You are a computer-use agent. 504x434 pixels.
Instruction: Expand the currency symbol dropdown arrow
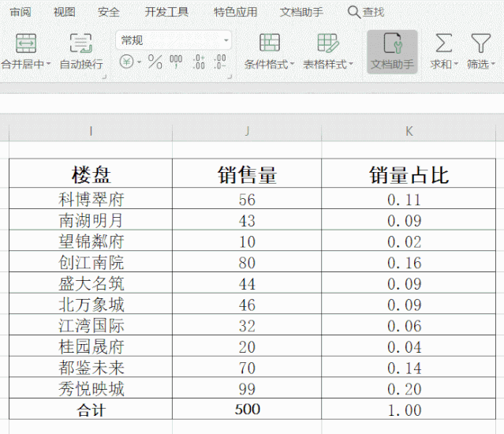139,62
